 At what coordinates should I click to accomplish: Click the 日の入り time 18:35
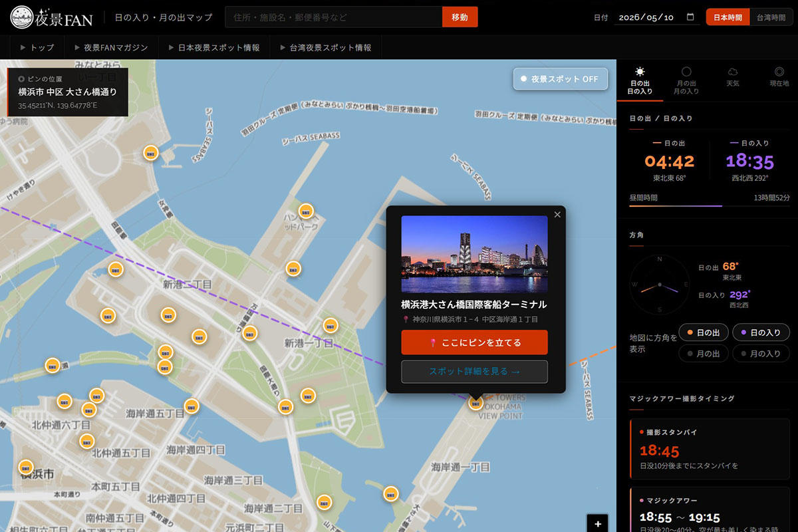[750, 161]
